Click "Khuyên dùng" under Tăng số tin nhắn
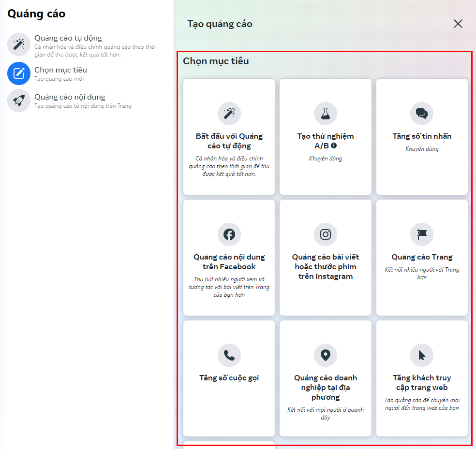 422,149
